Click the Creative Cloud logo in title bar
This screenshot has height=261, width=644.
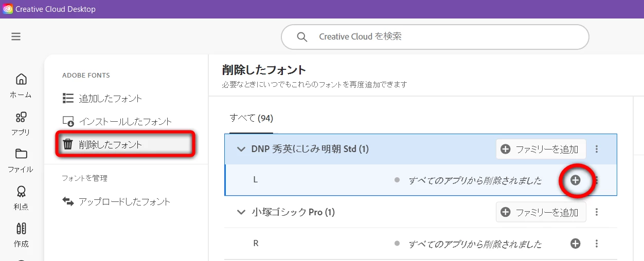click(x=8, y=9)
